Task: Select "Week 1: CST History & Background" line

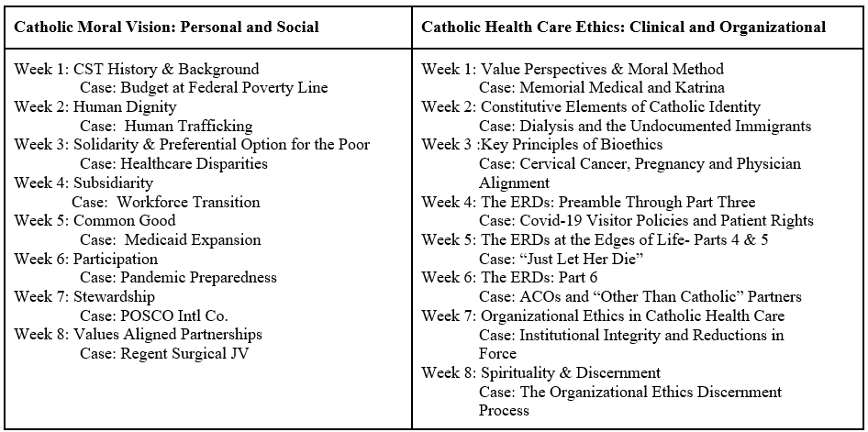Action: (137, 69)
